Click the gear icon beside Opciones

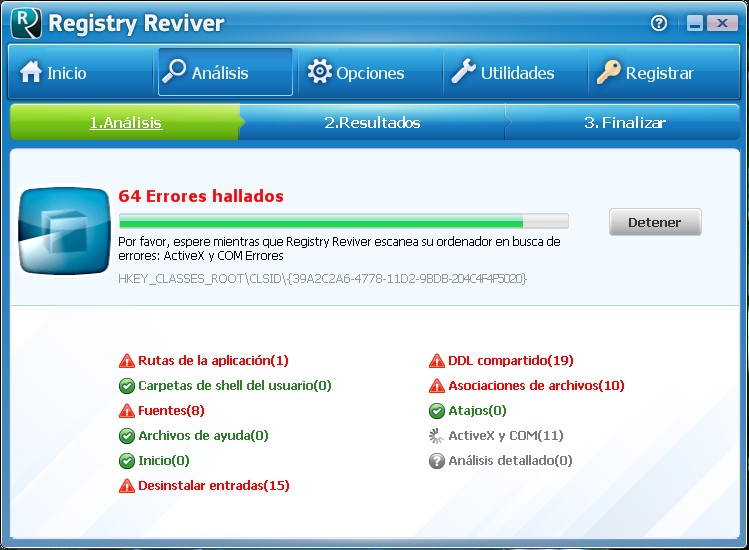(320, 72)
